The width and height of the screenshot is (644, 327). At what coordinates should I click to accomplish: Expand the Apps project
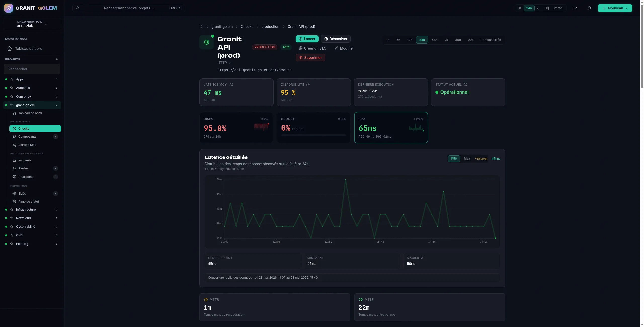57,79
